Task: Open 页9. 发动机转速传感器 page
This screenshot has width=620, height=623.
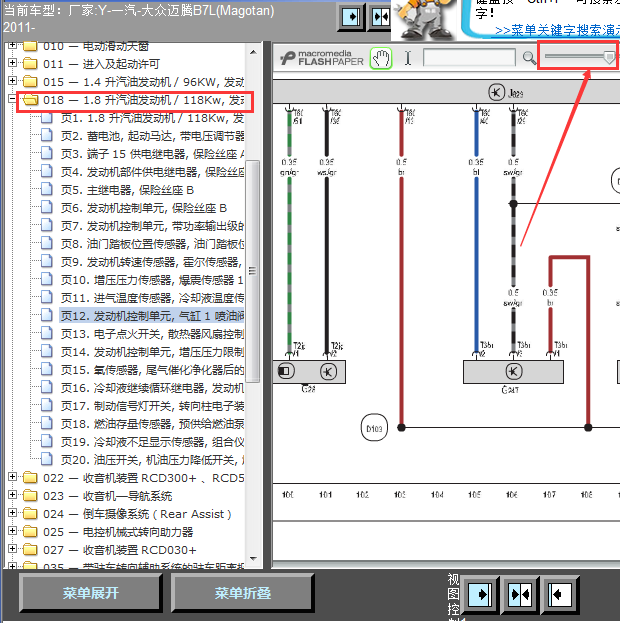Action: [x=152, y=262]
